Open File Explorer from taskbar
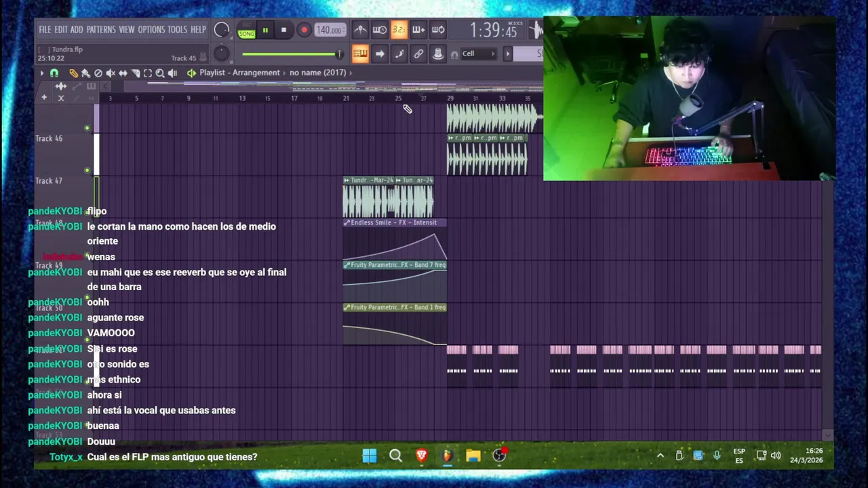 pos(473,456)
